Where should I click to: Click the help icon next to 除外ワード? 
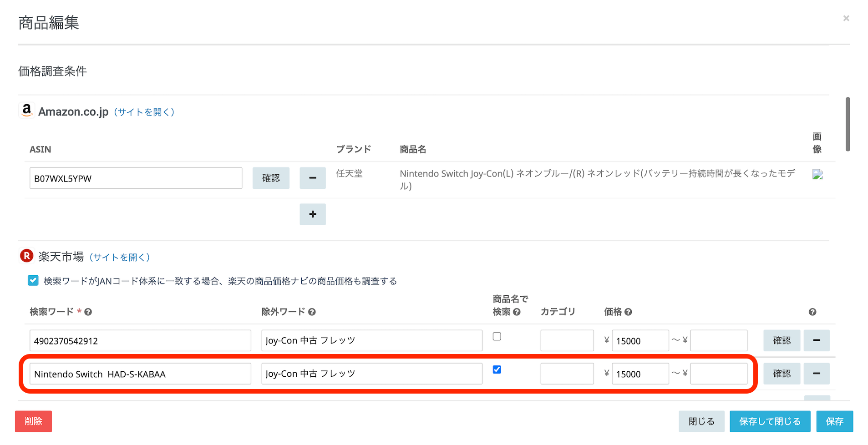312,312
